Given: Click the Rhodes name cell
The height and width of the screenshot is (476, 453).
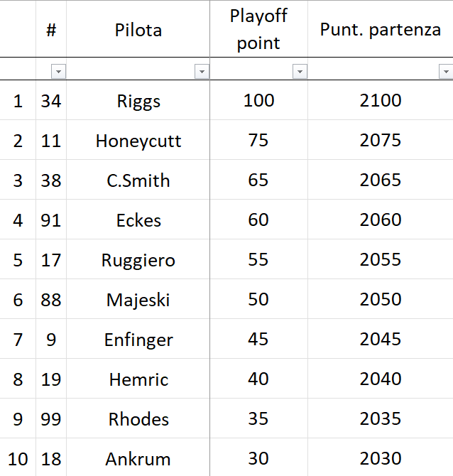Looking at the screenshot, I should (x=138, y=418).
